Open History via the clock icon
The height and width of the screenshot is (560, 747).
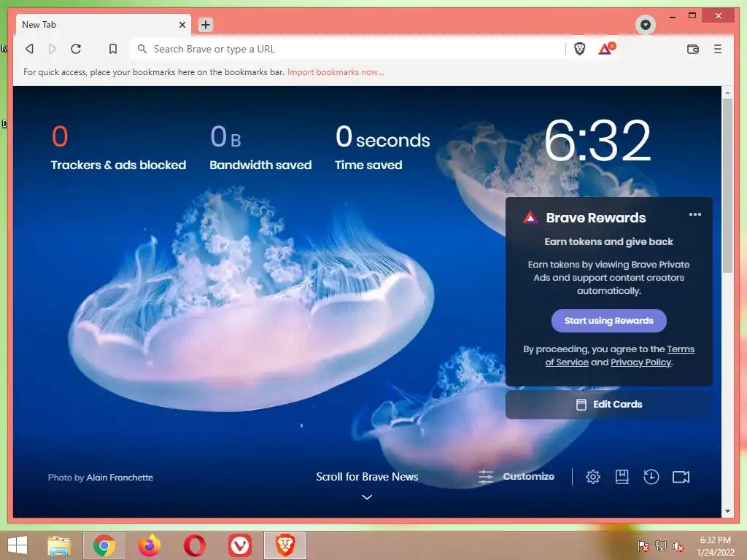[651, 477]
